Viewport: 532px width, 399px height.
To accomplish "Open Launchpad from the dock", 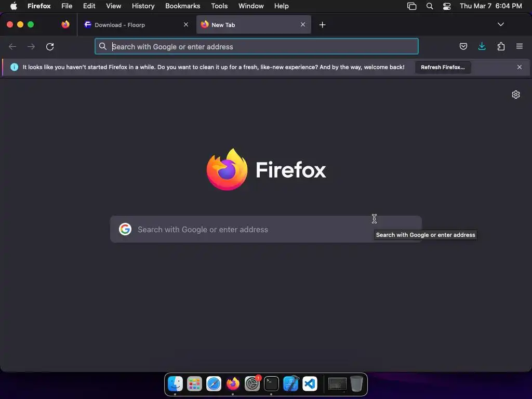I will [194, 384].
